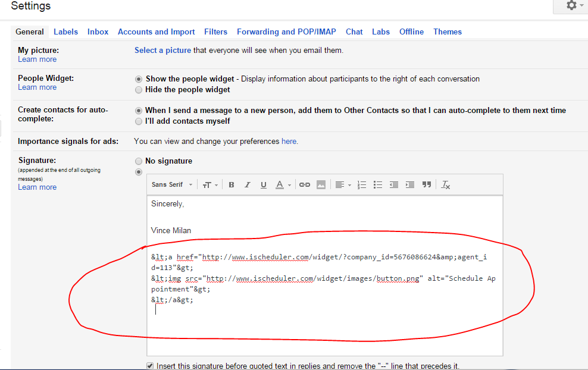The height and width of the screenshot is (370, 588).
Task: Click inside the signature text editor
Action: click(x=325, y=275)
